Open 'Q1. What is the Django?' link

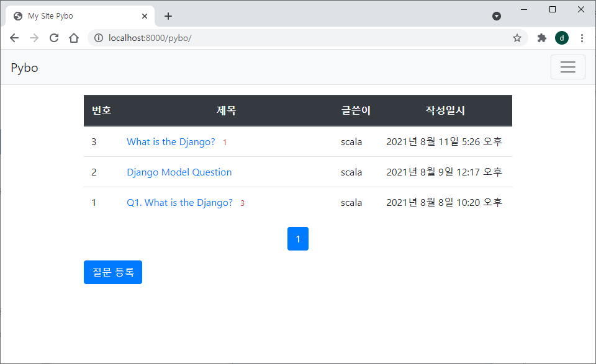click(x=179, y=202)
